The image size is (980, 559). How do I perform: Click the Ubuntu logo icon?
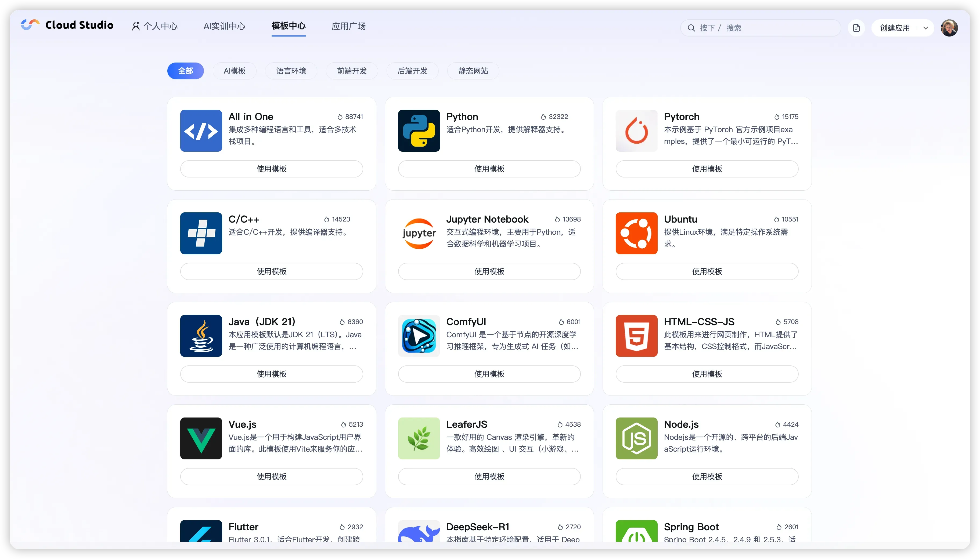(636, 233)
